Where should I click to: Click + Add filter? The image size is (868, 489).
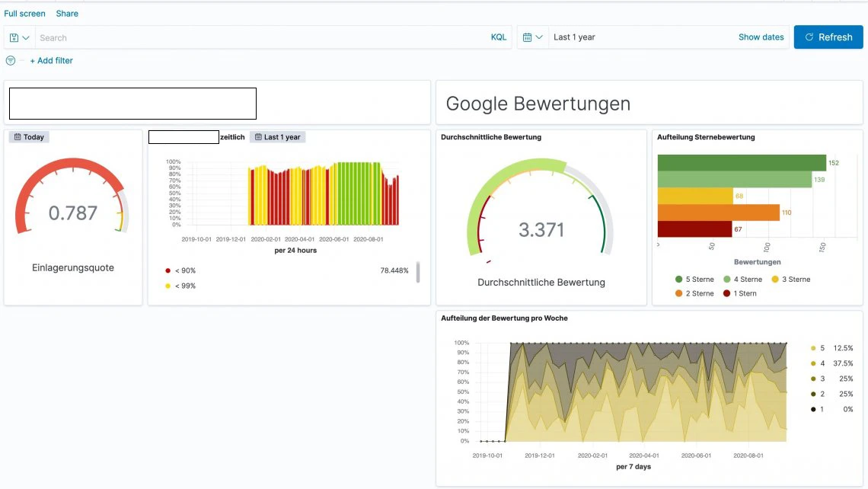point(51,60)
